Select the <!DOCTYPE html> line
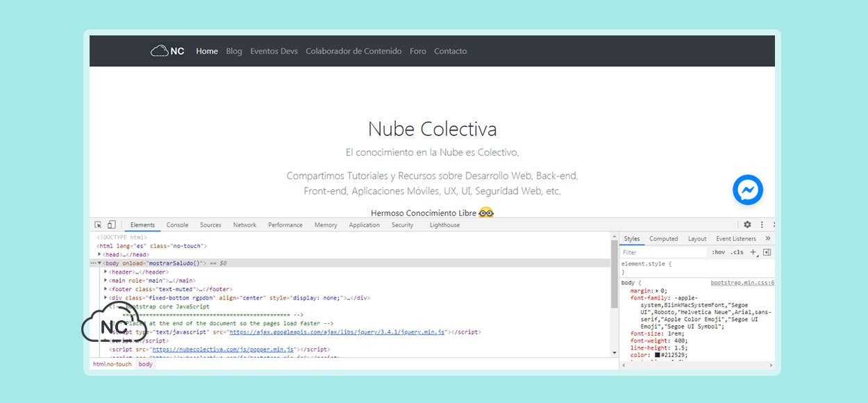Viewport: 868px width, 403px height. 122,238
